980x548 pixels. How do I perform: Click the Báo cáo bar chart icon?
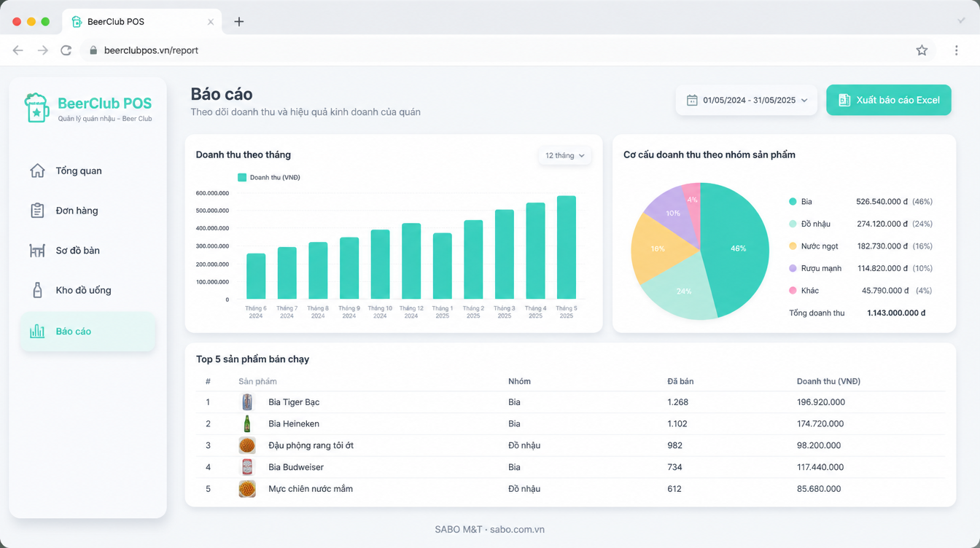click(x=37, y=331)
